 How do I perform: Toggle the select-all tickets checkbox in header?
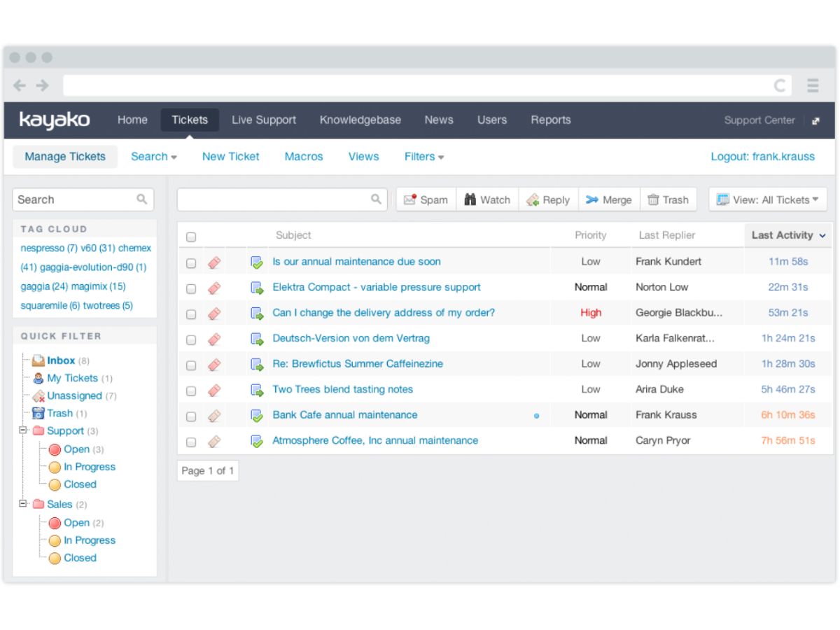191,237
